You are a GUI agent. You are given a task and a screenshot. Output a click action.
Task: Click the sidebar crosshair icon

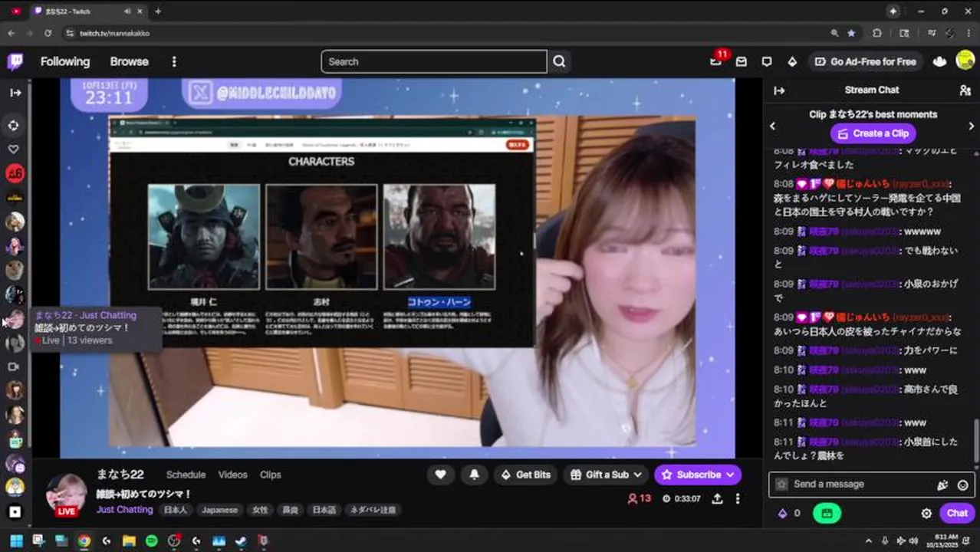13,125
